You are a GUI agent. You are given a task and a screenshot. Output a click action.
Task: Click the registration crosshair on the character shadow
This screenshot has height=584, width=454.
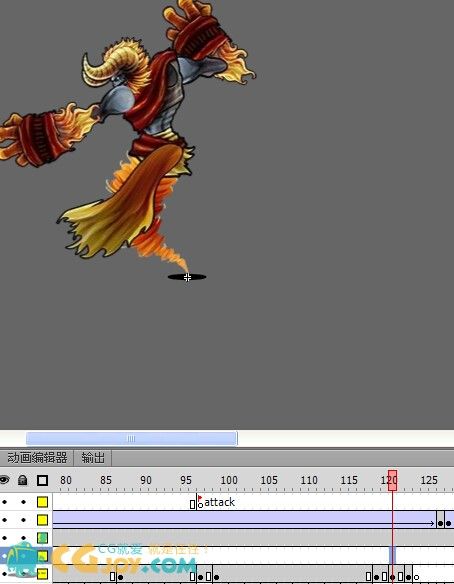coord(187,277)
